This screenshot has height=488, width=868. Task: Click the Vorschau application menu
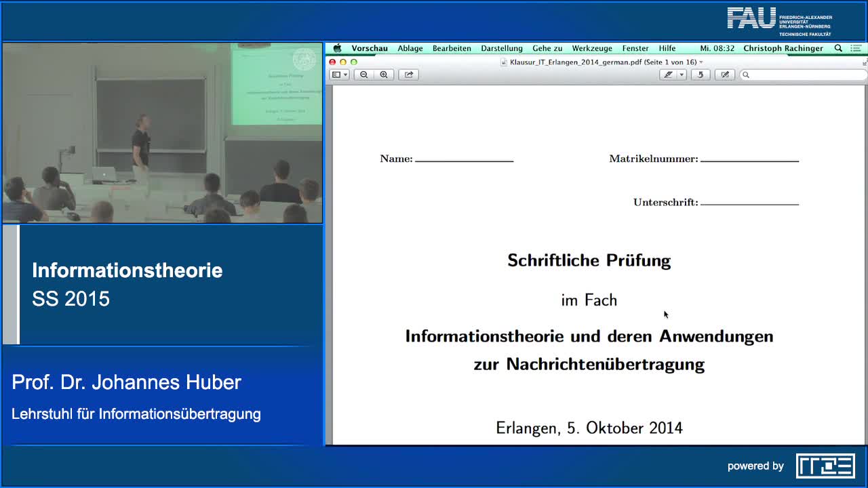[370, 48]
